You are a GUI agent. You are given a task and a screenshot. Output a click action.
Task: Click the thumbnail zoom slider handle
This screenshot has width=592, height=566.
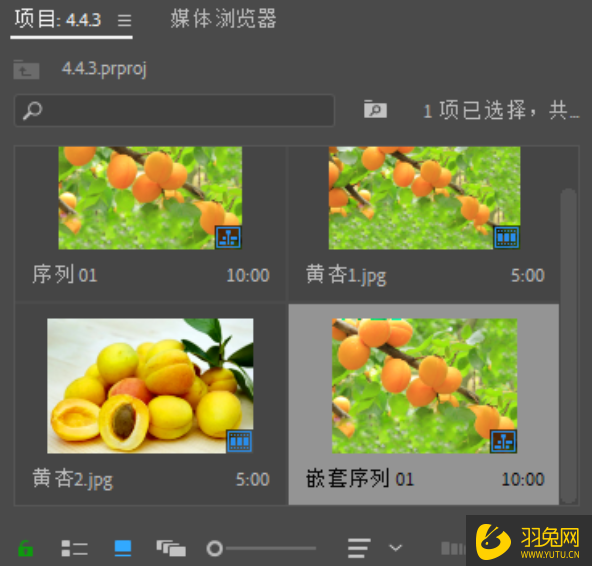(215, 548)
